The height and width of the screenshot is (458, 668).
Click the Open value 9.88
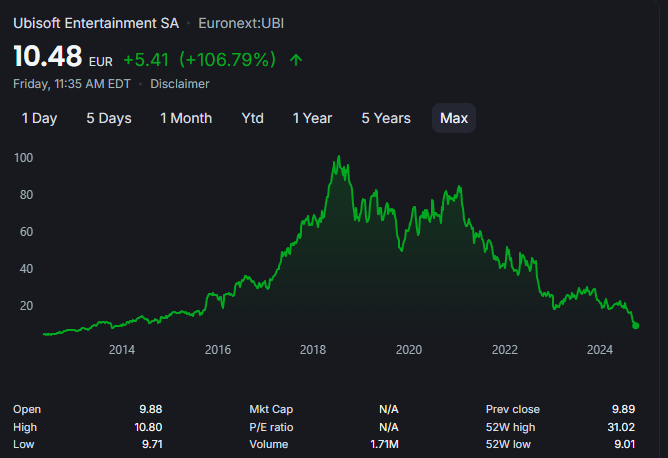point(151,409)
